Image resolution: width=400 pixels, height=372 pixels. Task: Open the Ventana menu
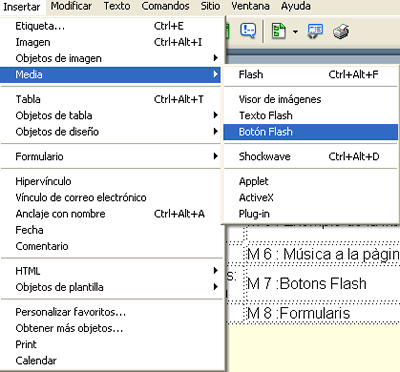click(250, 6)
